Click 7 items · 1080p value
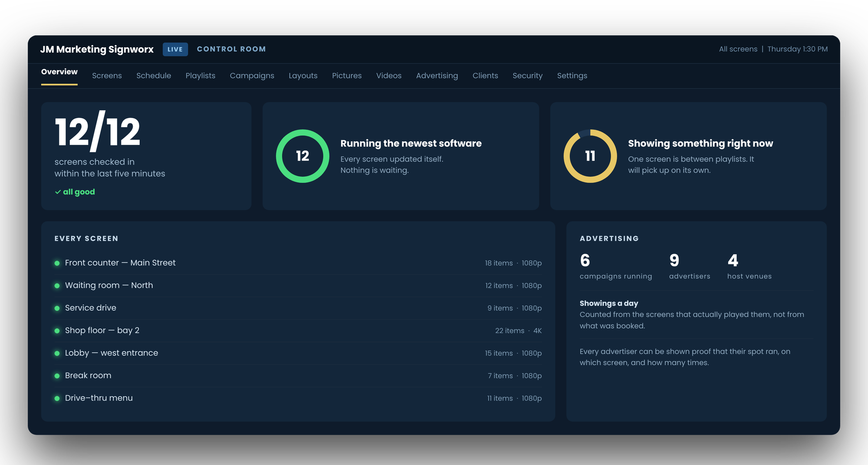Image resolution: width=868 pixels, height=465 pixels. tap(515, 376)
